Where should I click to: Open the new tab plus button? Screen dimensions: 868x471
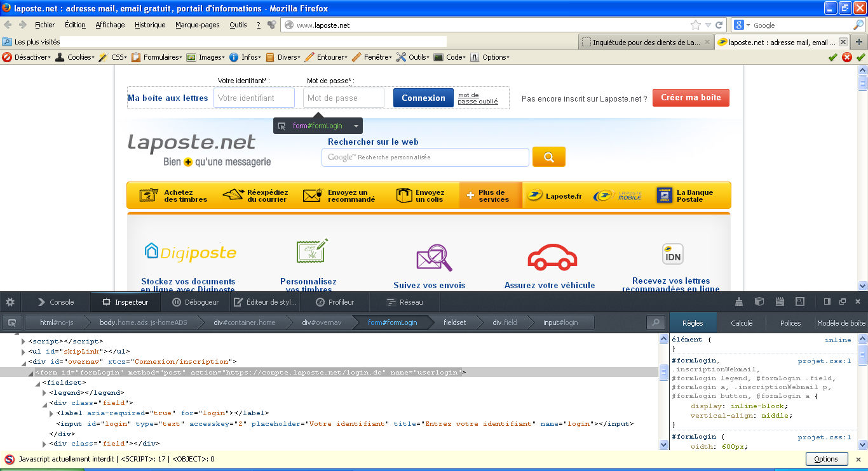859,42
